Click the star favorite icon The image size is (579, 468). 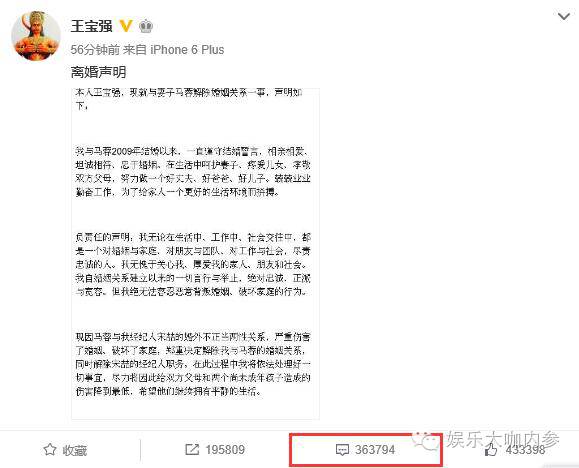pyautogui.click(x=50, y=450)
